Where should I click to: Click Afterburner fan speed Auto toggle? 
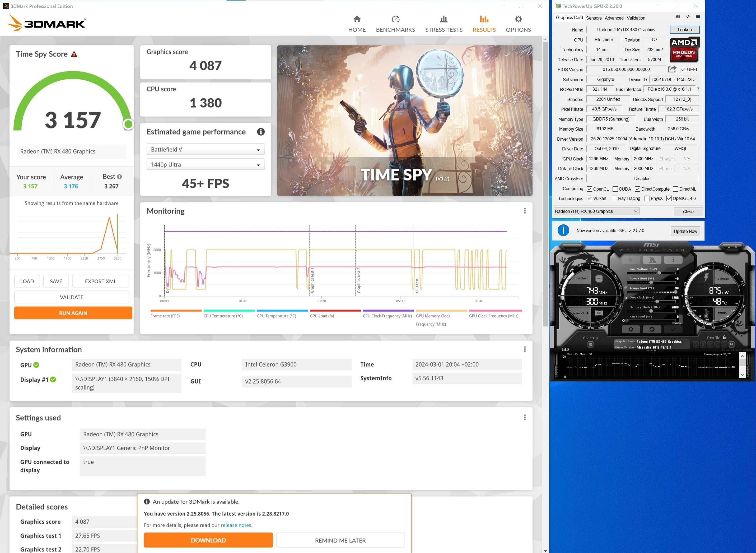[x=678, y=323]
